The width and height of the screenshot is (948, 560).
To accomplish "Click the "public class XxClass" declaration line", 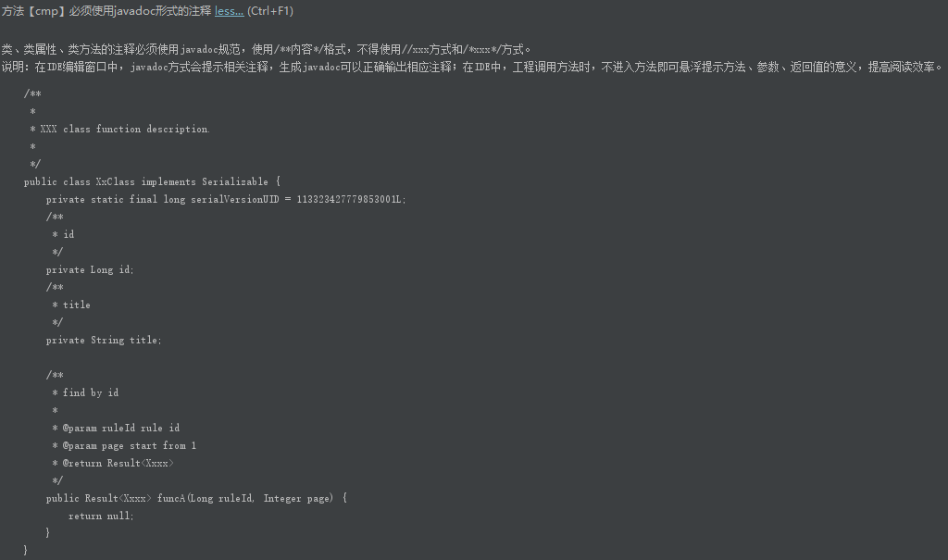I will click(152, 181).
